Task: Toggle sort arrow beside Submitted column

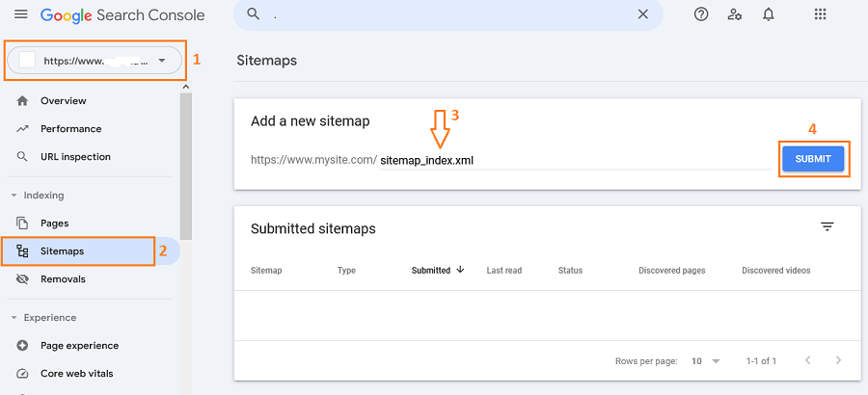Action: pyautogui.click(x=460, y=270)
